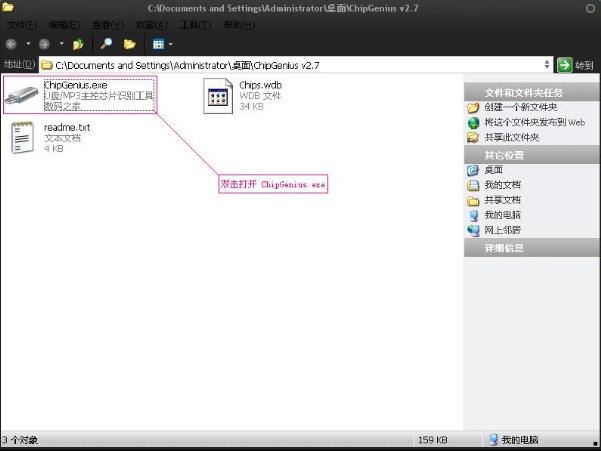Open 桌面 in other places

[x=493, y=170]
